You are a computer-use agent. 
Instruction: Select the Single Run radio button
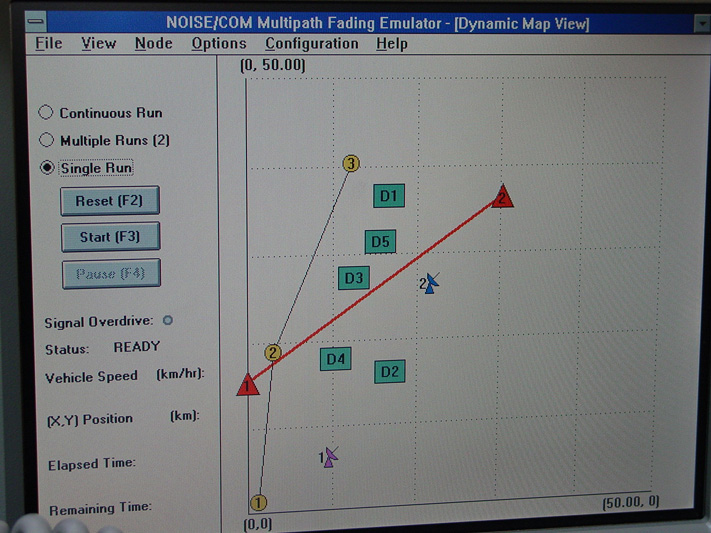(47, 167)
